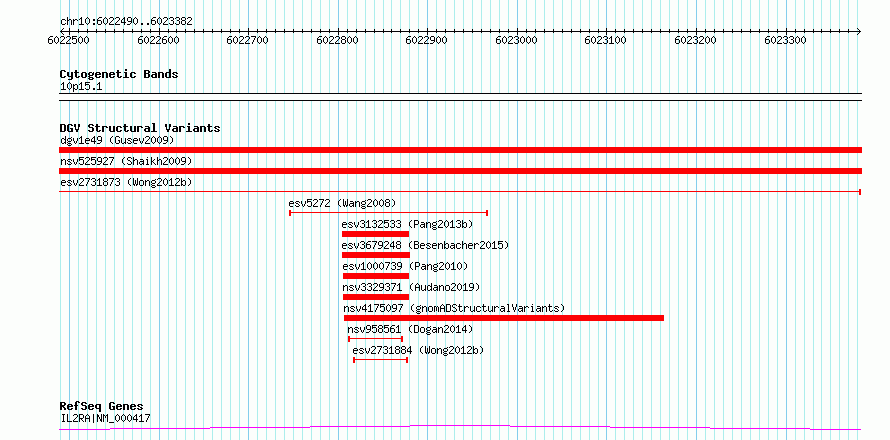The height and width of the screenshot is (440, 890).
Task: Select the esv2731884 (Wong2012b) variant span
Action: point(381,360)
